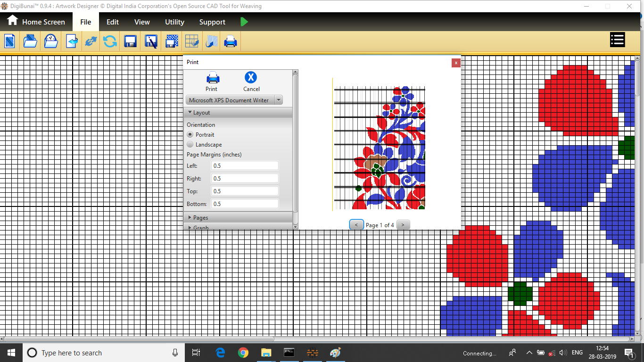Cancel the print dialog with X icon
Image resolution: width=644 pixels, height=362 pixels.
251,78
